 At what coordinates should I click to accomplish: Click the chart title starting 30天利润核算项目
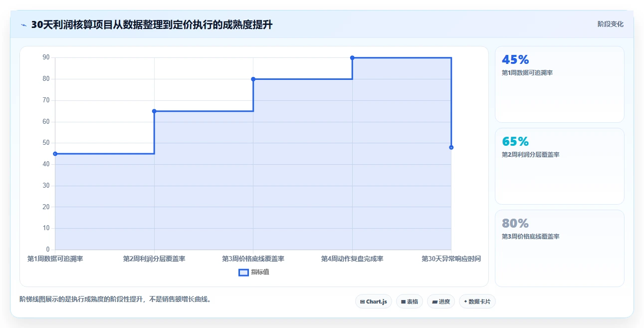click(x=152, y=25)
